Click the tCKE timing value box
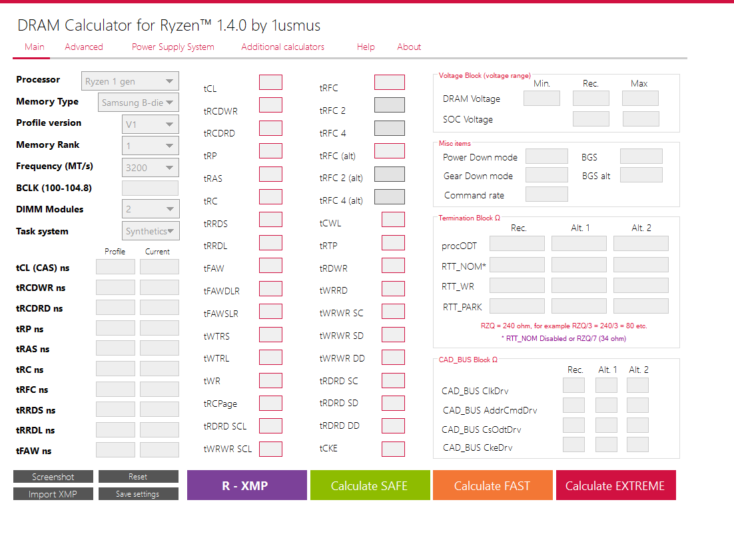Screen dimensions: 734x560 tap(393, 449)
